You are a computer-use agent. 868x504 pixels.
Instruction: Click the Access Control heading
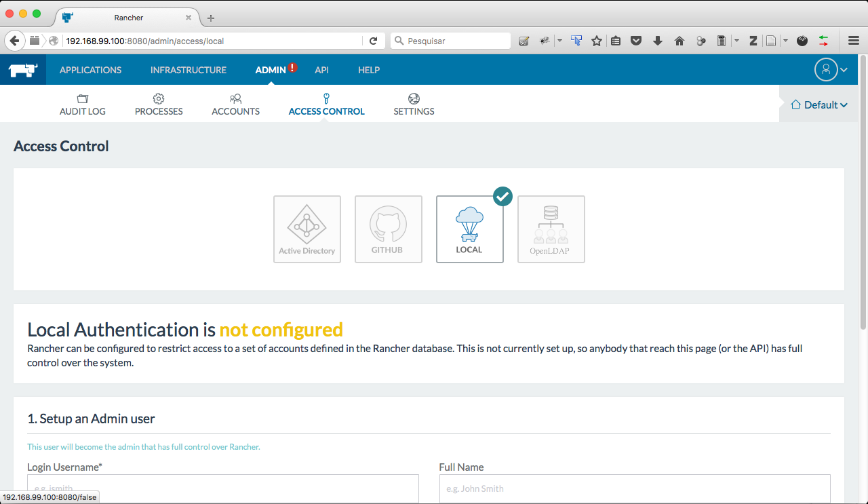click(61, 146)
